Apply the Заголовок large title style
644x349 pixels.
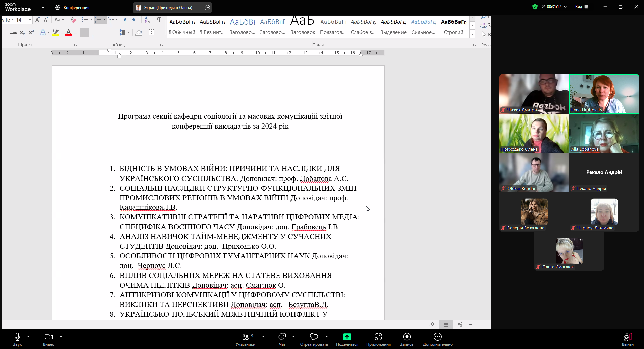pos(303,27)
